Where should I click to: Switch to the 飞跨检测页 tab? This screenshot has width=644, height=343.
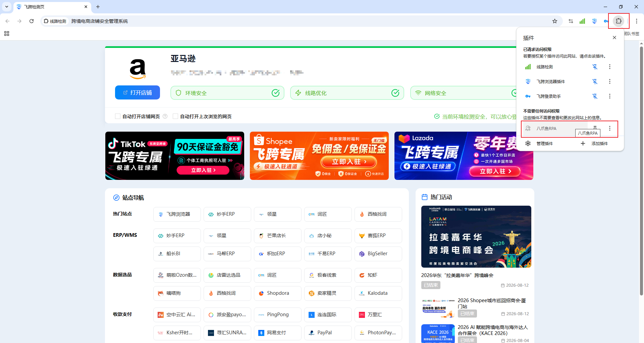tap(52, 7)
